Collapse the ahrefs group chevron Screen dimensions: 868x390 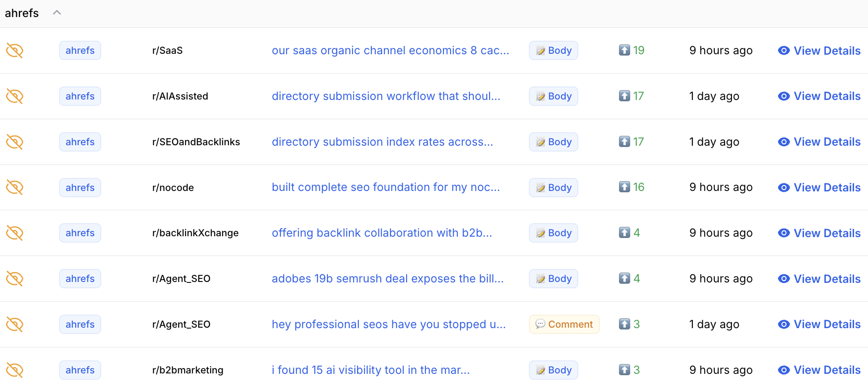[57, 13]
